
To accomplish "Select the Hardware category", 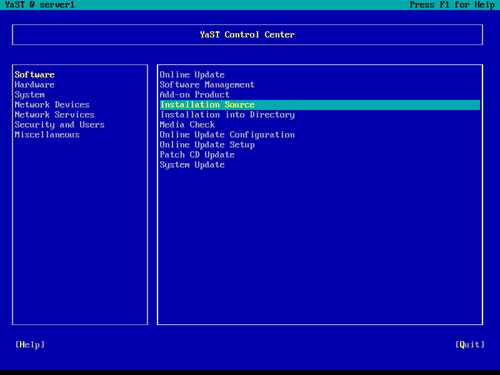I will [x=35, y=85].
